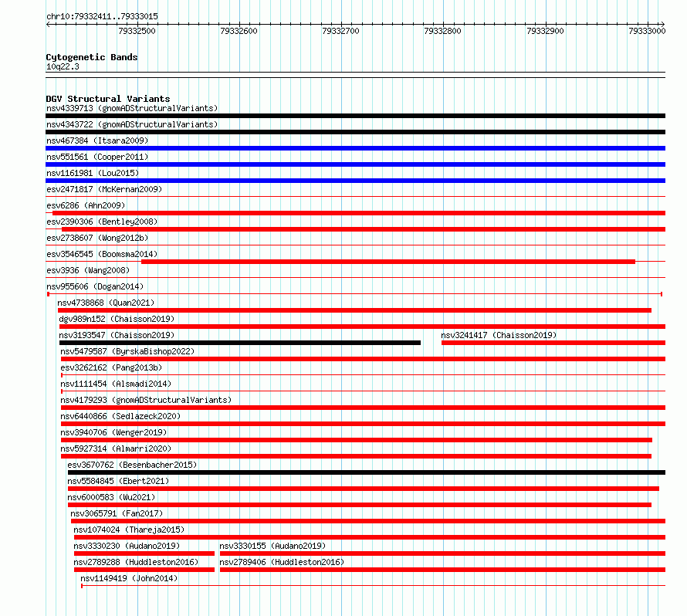Open variant nsv1074024 (Thareja2015)

click(x=129, y=530)
